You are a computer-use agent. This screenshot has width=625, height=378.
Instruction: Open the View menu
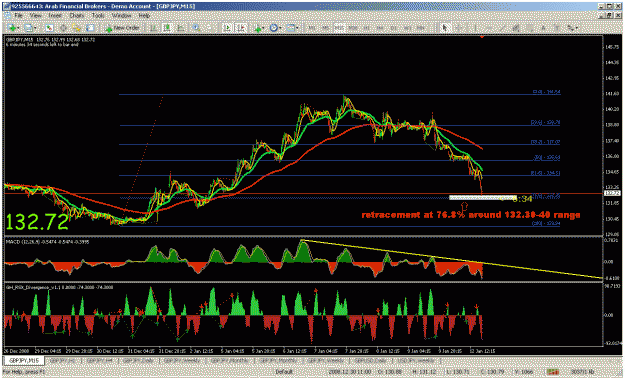point(35,16)
